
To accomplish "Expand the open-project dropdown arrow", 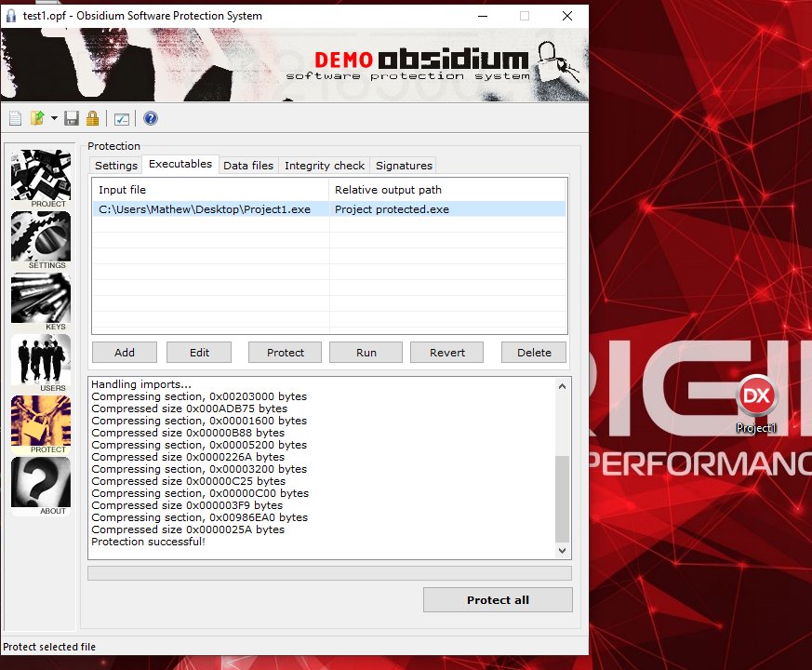I will (54, 119).
